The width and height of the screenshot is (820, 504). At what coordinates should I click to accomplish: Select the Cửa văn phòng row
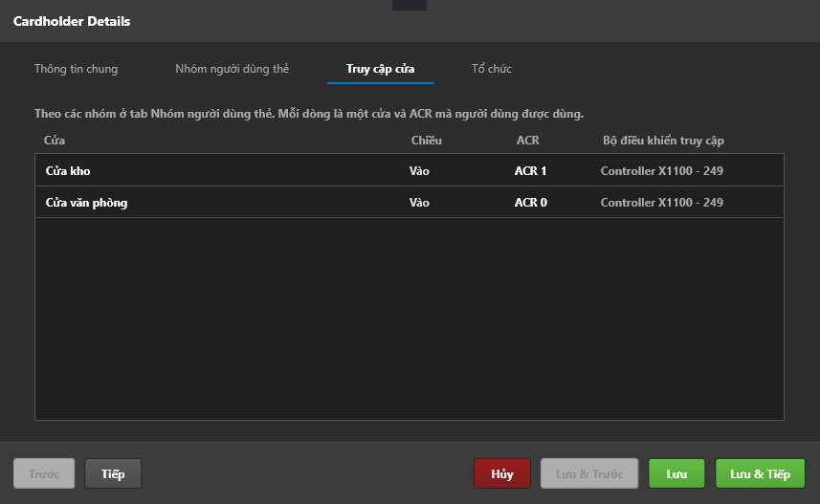[x=410, y=203]
